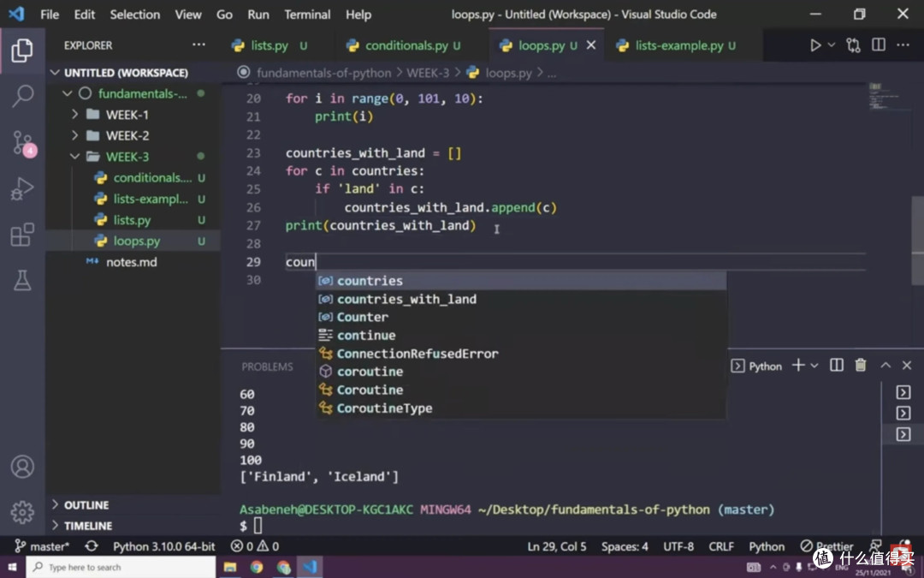924x578 pixels.
Task: Open the Run and Debug view
Action: (x=22, y=189)
